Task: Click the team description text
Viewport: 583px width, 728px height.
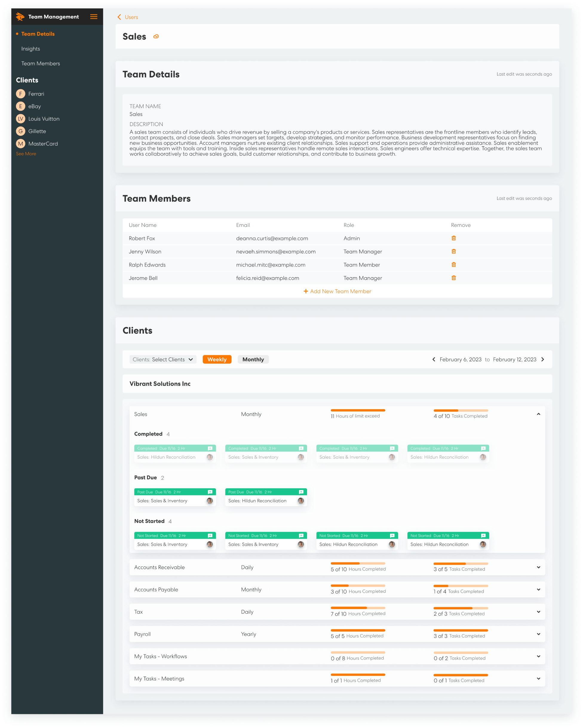Action: click(x=336, y=143)
